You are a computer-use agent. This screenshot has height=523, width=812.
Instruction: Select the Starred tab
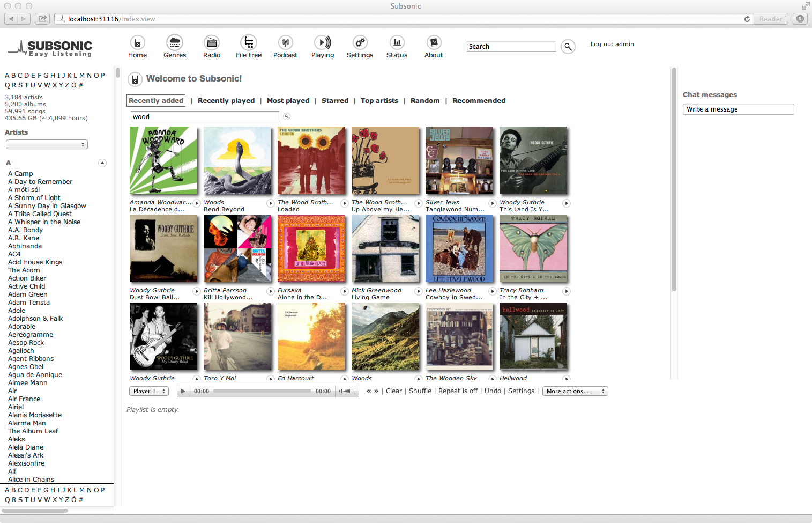pyautogui.click(x=335, y=100)
